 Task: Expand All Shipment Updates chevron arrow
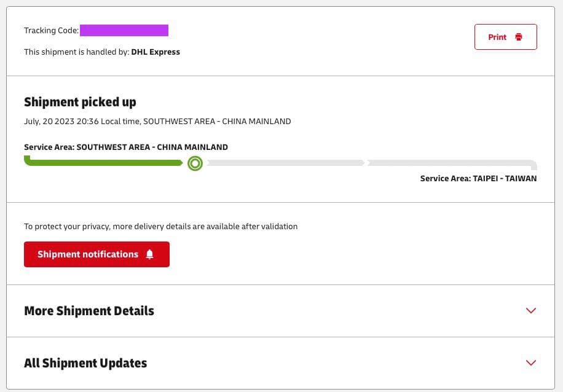[x=531, y=363]
